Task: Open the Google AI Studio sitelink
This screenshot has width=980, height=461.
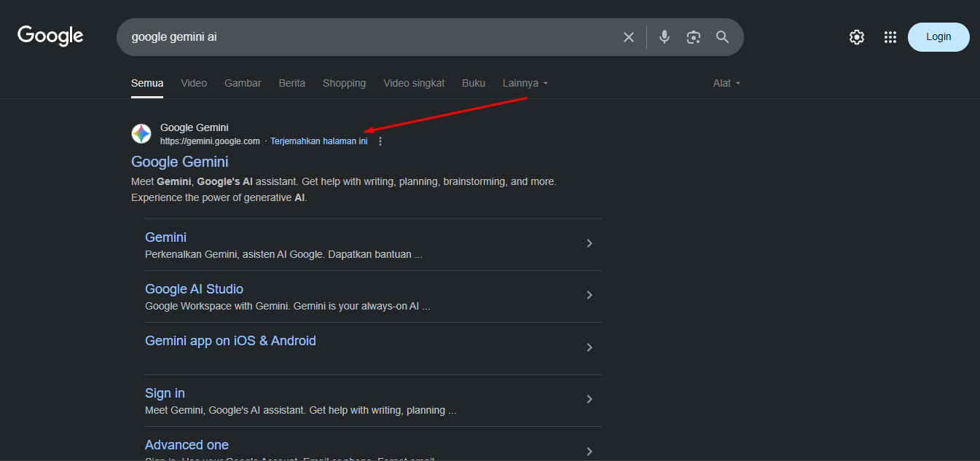Action: [194, 289]
